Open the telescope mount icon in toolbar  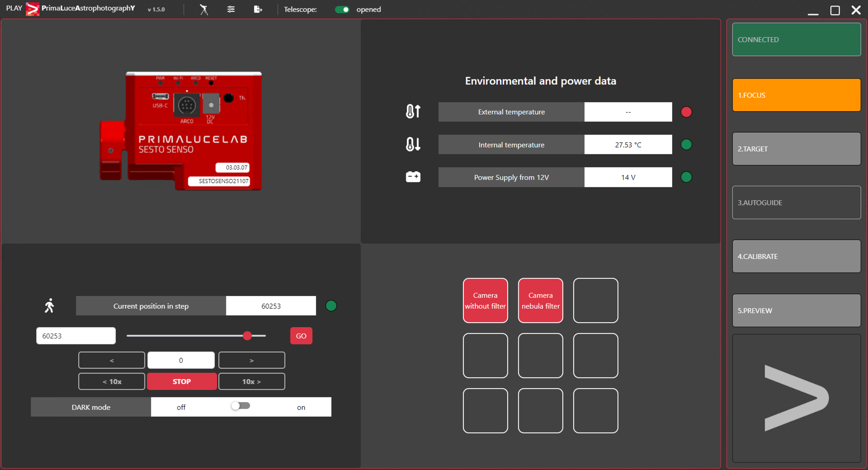[x=204, y=9]
